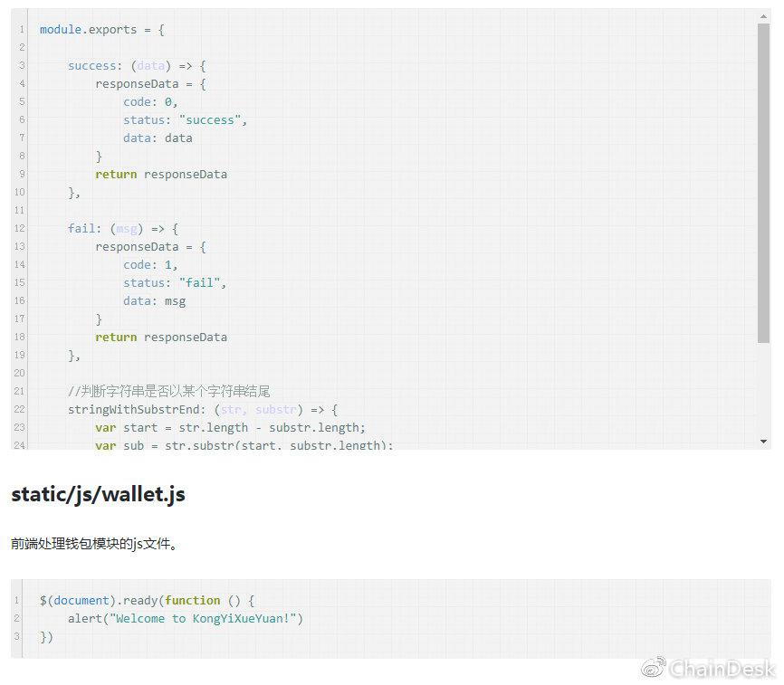
Task: Click the 'code: 1,' line
Action: 150,265
